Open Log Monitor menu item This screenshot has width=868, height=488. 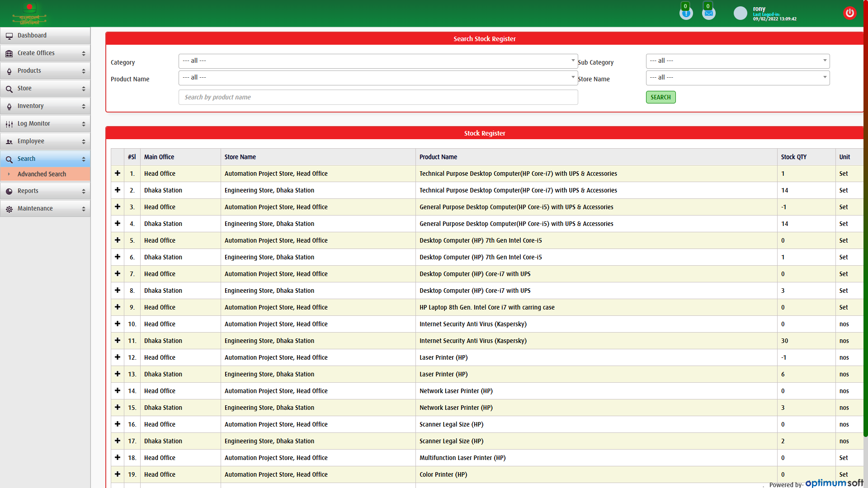tap(45, 124)
